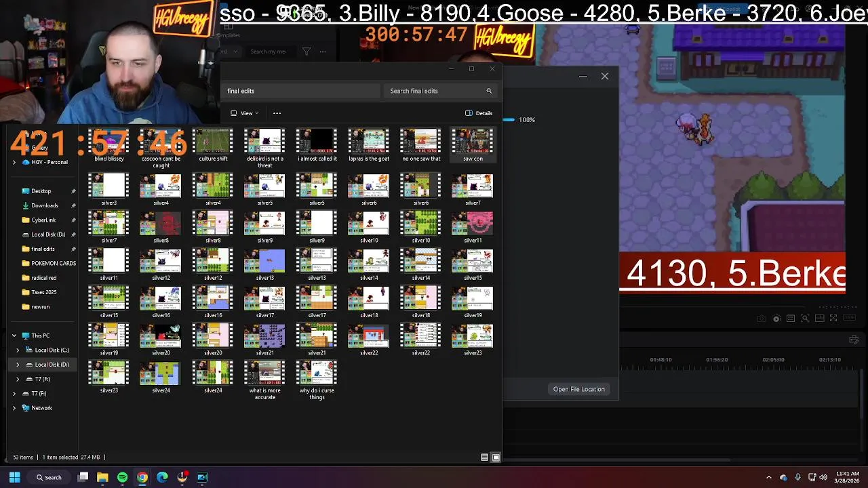
Task: Click microphone tray icon
Action: pyautogui.click(x=797, y=477)
